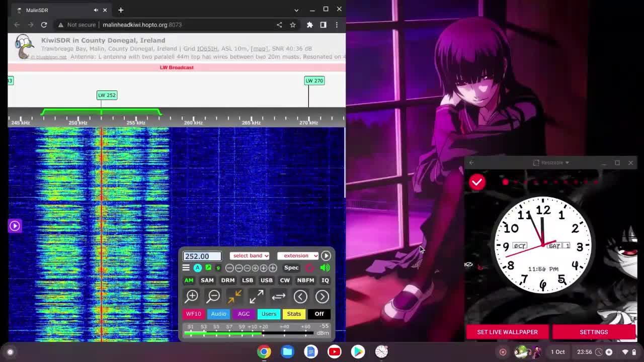Click the rightmost plus frequency-step circle
Image resolution: width=644 pixels, height=362 pixels.
(x=273, y=268)
